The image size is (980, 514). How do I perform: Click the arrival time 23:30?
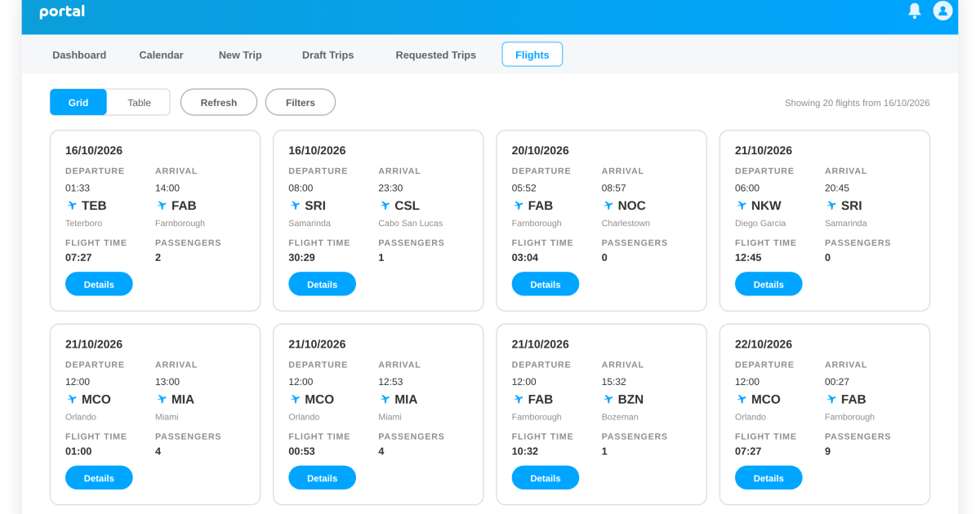390,188
